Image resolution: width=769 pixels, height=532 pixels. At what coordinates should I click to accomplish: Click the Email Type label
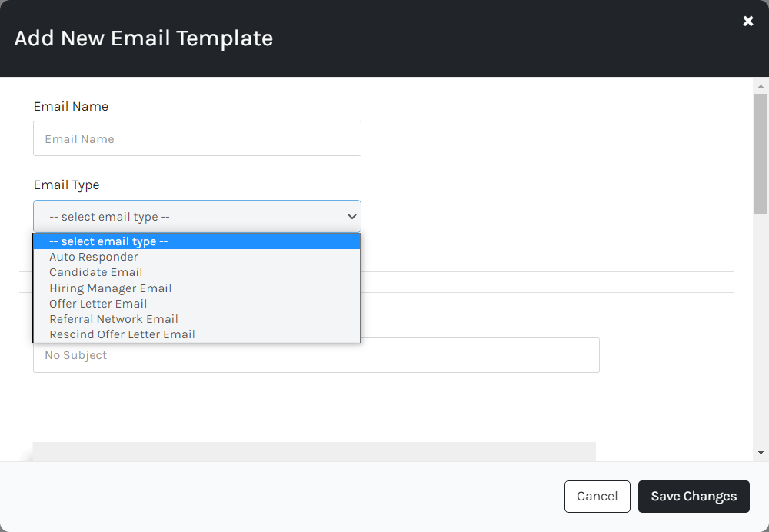click(x=67, y=185)
